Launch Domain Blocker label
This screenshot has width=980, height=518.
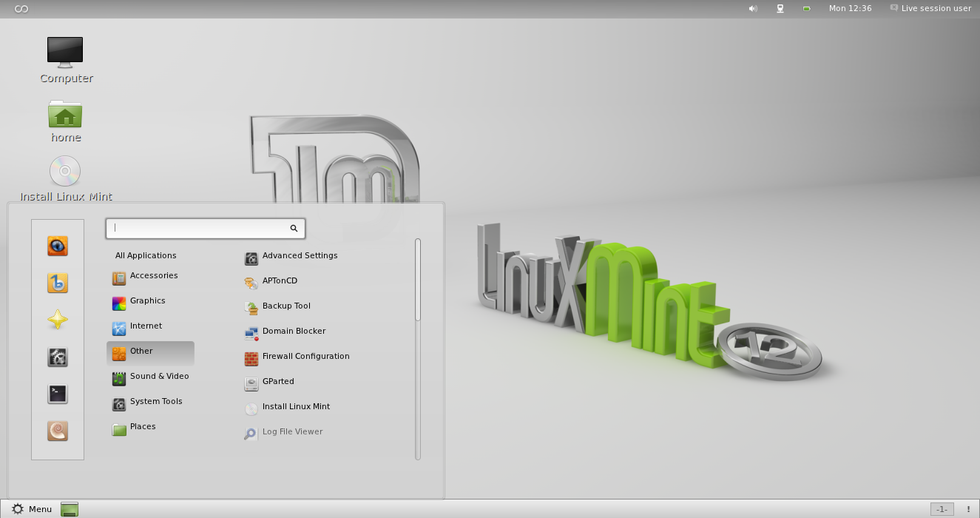point(294,331)
